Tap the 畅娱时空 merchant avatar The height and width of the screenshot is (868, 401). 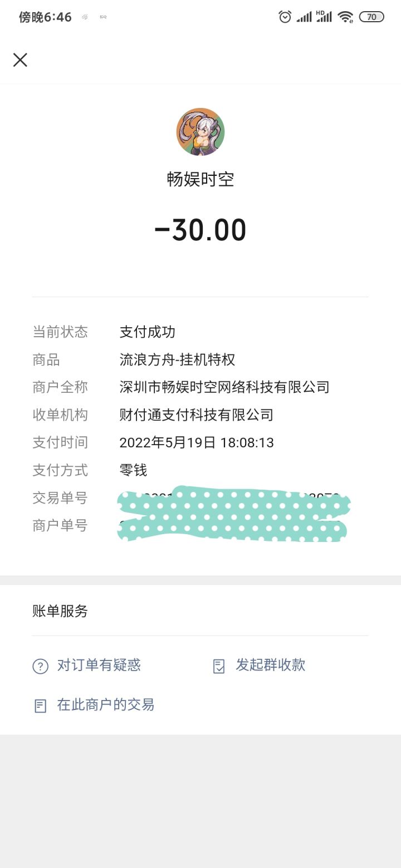200,132
